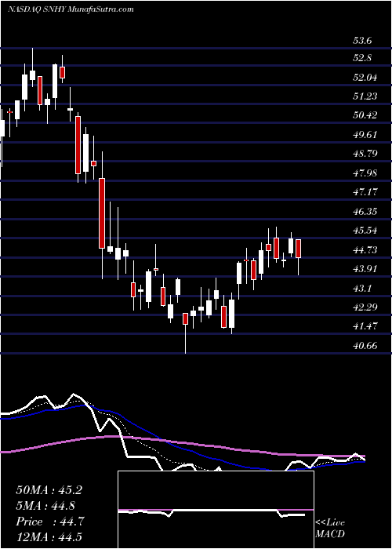Select the 50.42 price axis label
Screen dimensions: 392x549
tap(365, 115)
